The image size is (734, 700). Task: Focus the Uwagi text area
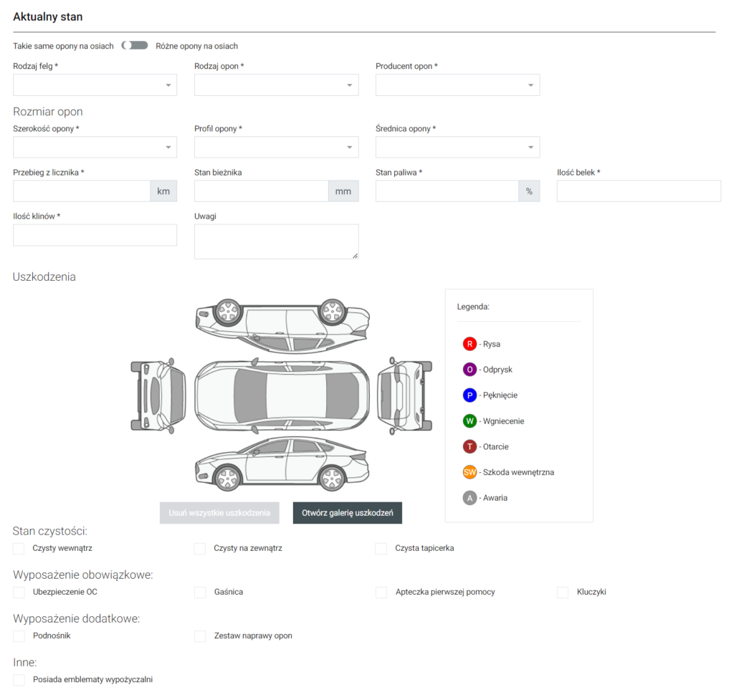tap(276, 241)
